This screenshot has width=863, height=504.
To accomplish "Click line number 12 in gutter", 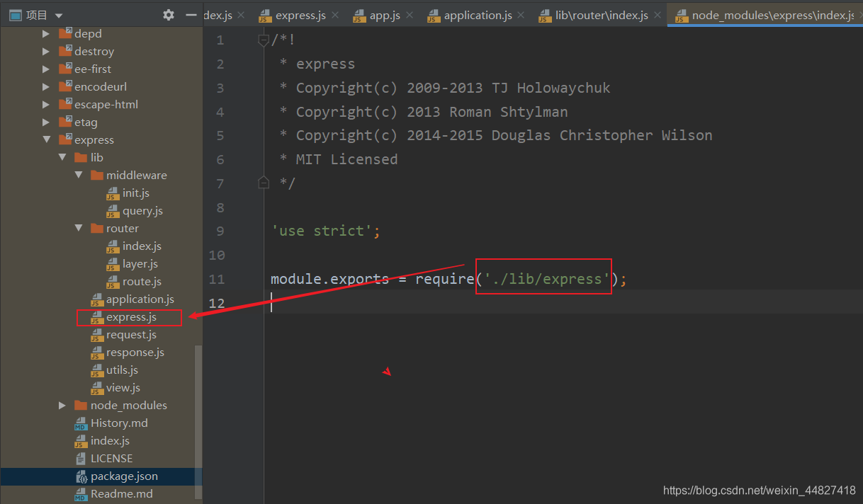I will (216, 303).
